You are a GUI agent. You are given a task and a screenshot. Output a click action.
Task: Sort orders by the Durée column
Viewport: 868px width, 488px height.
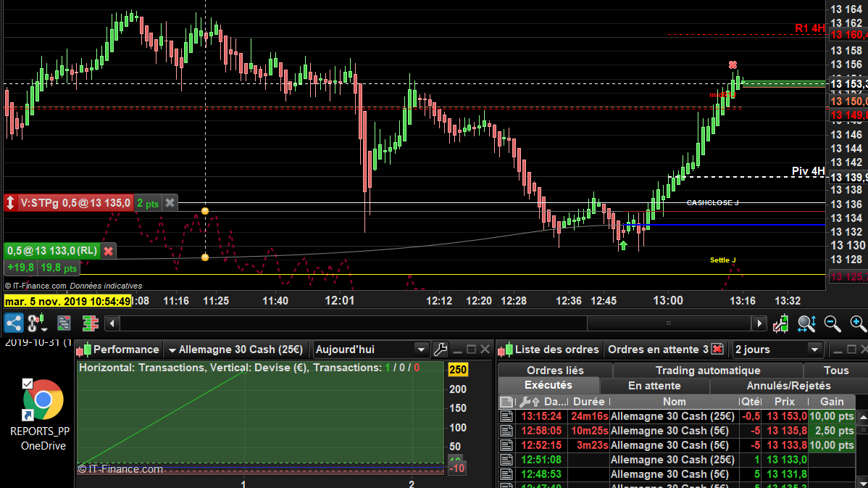click(588, 402)
